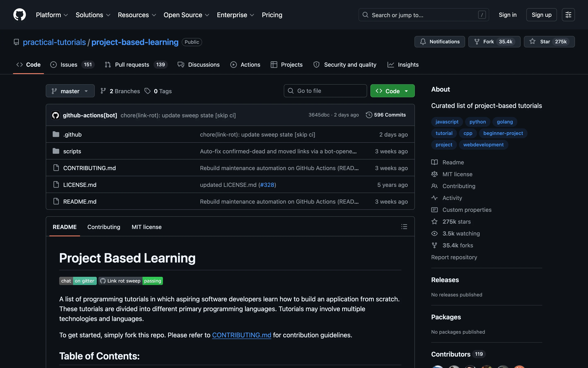This screenshot has width=588, height=368.
Task: Click the Contributors 119 heading link
Action: [x=458, y=354]
